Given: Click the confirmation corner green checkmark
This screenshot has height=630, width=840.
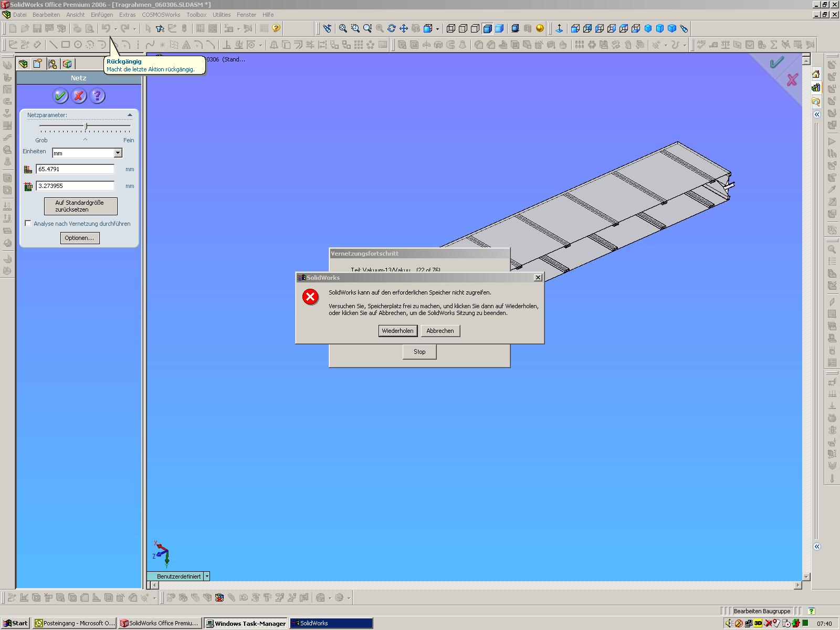Looking at the screenshot, I should pyautogui.click(x=776, y=62).
